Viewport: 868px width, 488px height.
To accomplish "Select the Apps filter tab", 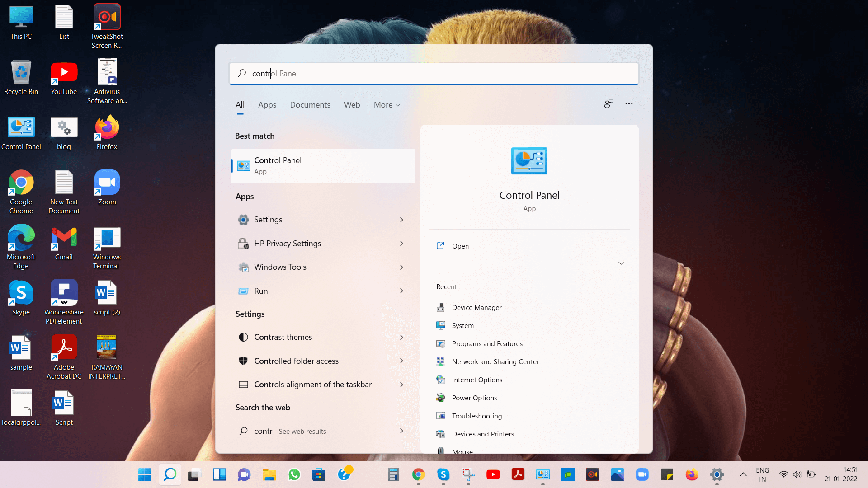I will click(x=266, y=104).
